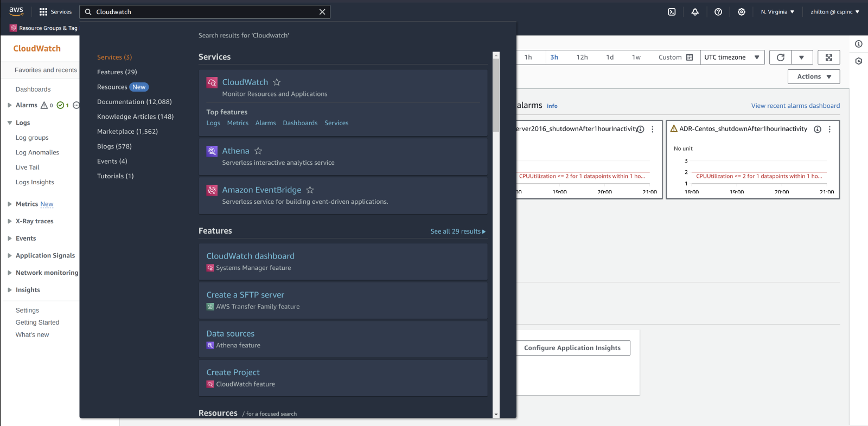Screen dimensions: 868x426
Task: Expand the X-Ray traces section
Action: coord(10,221)
